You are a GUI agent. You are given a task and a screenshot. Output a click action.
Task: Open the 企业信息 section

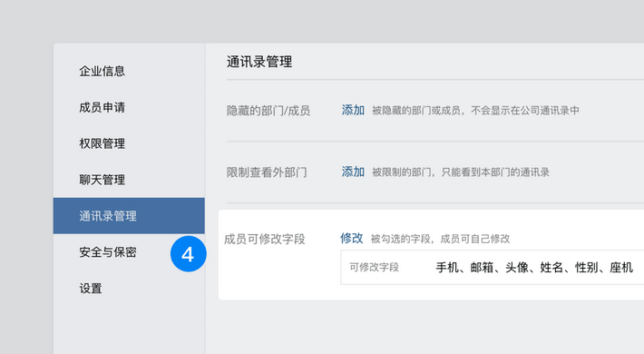coord(102,71)
